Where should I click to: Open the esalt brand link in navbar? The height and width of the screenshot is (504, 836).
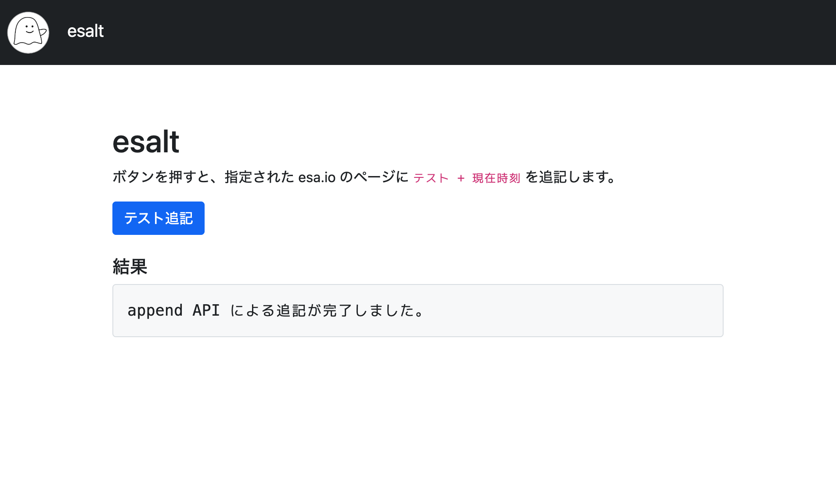coord(85,31)
